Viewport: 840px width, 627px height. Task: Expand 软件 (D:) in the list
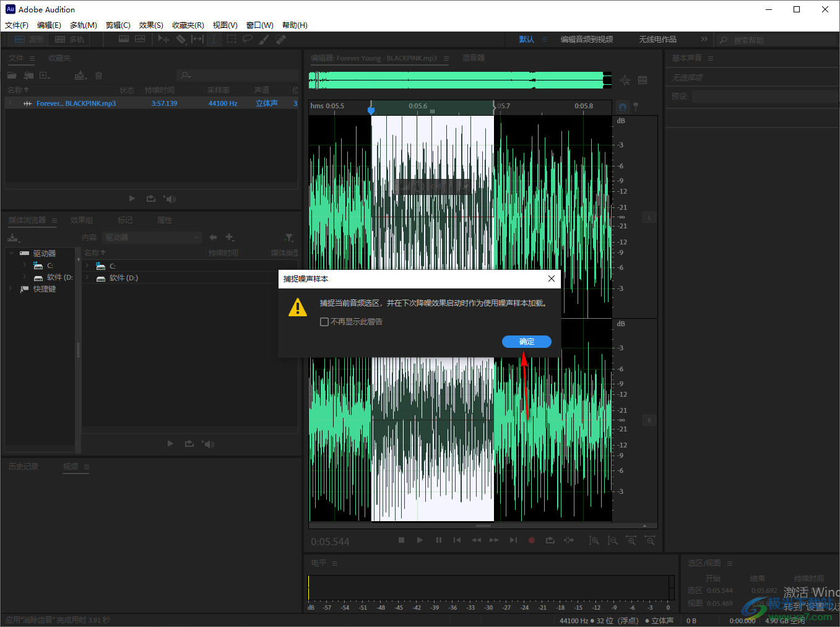click(87, 278)
